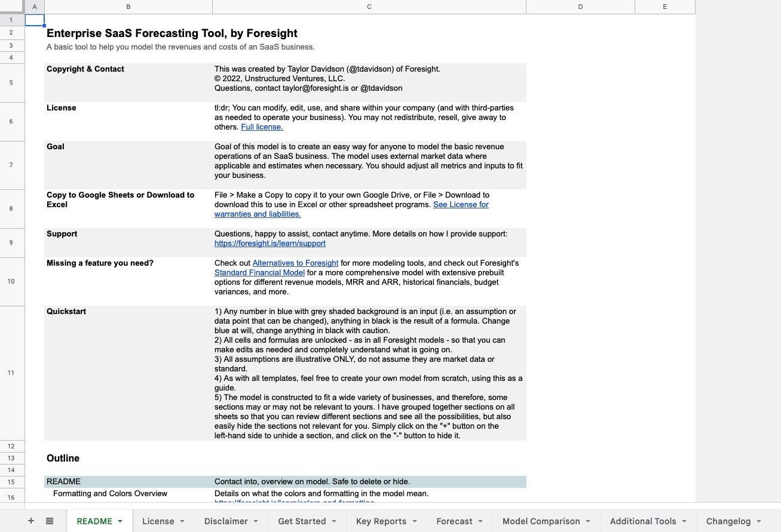Viewport: 781px width, 532px height.
Task: Open the Changelog tab dropdown arrow
Action: pyautogui.click(x=759, y=521)
